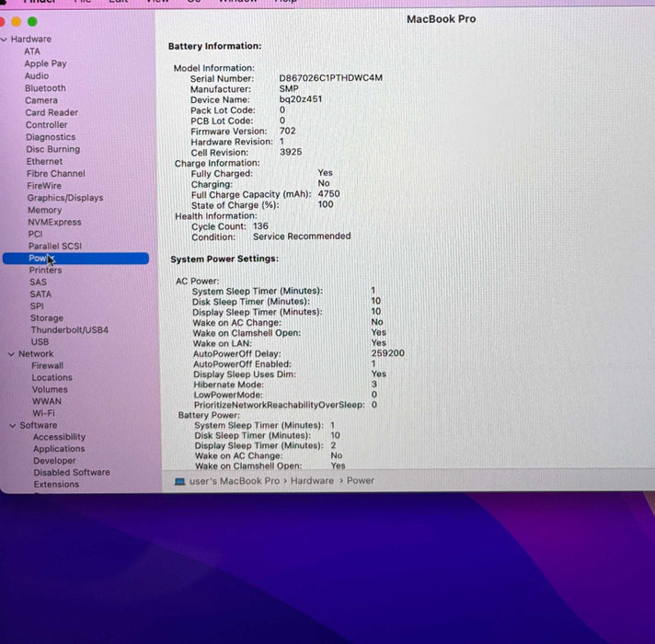Select WWAN entry
Viewport: 655px width, 644px height.
[47, 401]
